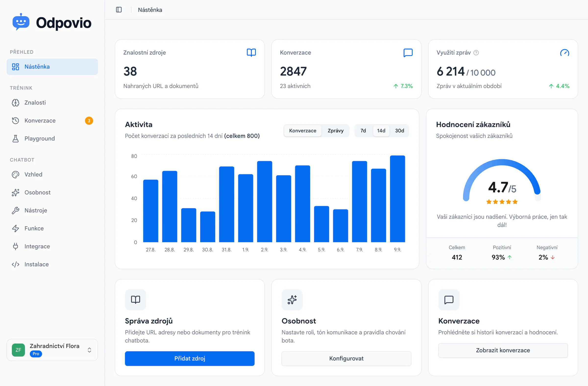Open help tooltip next to Využití zpráv

point(476,53)
